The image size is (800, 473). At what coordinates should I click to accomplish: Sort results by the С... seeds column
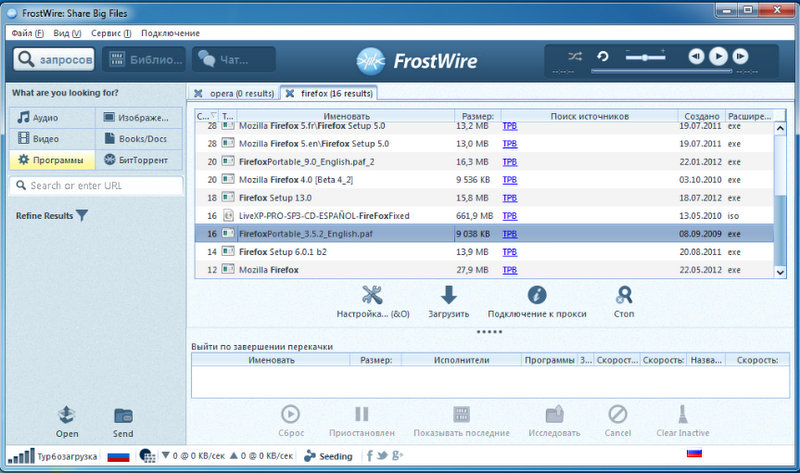(207, 116)
